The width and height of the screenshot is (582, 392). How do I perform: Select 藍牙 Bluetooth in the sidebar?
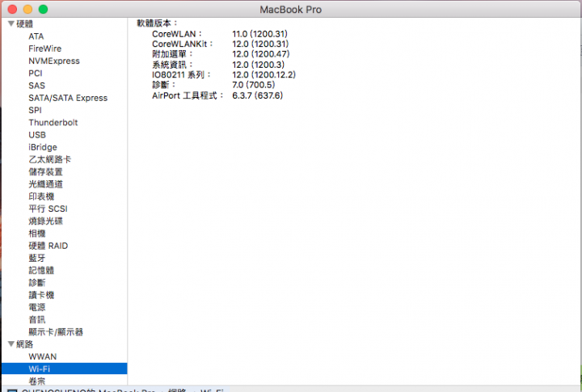point(37,258)
